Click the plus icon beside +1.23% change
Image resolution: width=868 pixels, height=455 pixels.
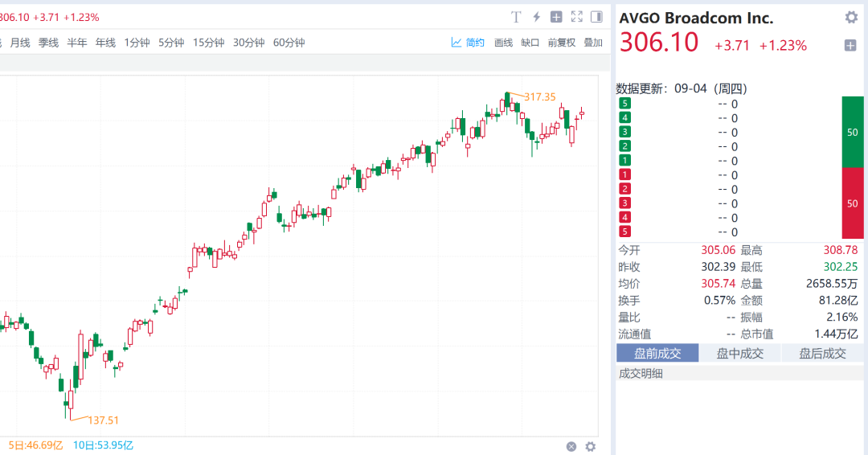pyautogui.click(x=850, y=46)
